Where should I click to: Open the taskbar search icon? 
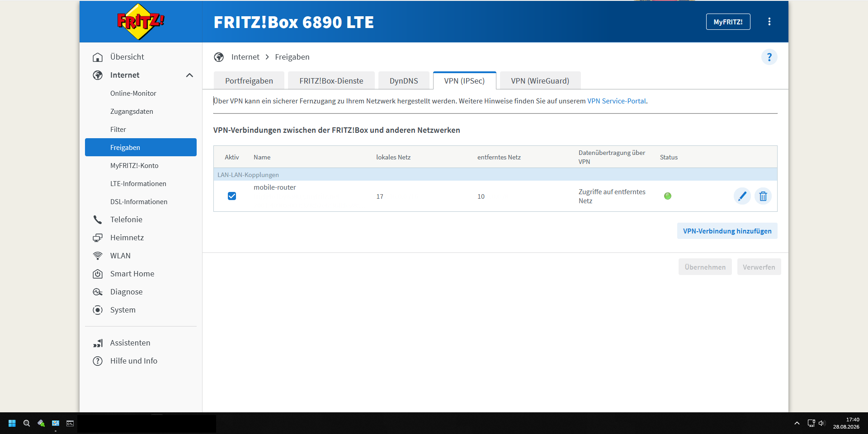tap(27, 423)
